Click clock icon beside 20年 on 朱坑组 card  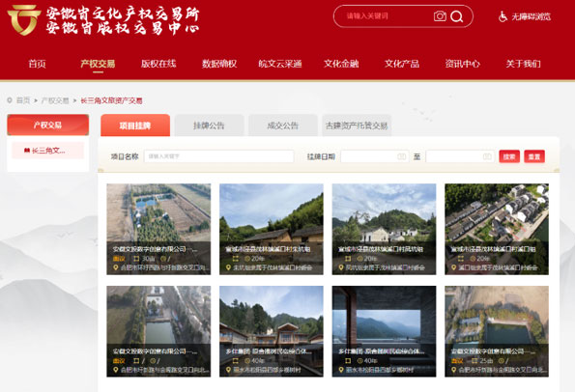[x=247, y=259]
